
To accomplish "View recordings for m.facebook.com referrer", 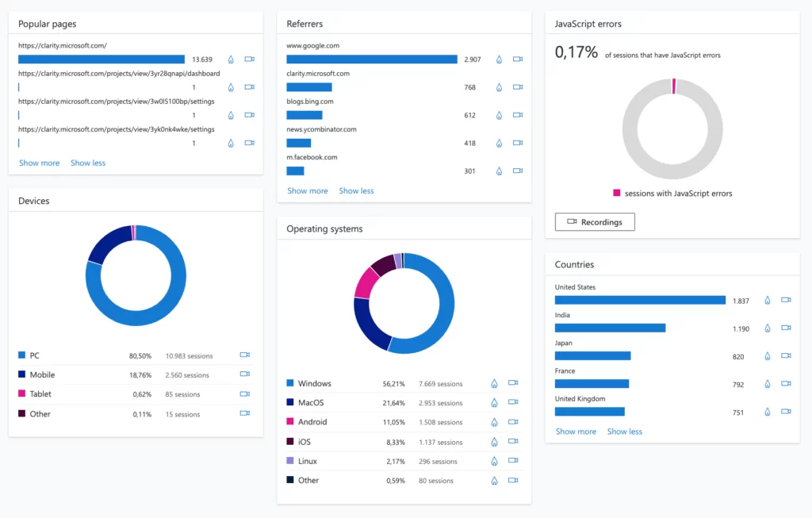I will coord(518,171).
